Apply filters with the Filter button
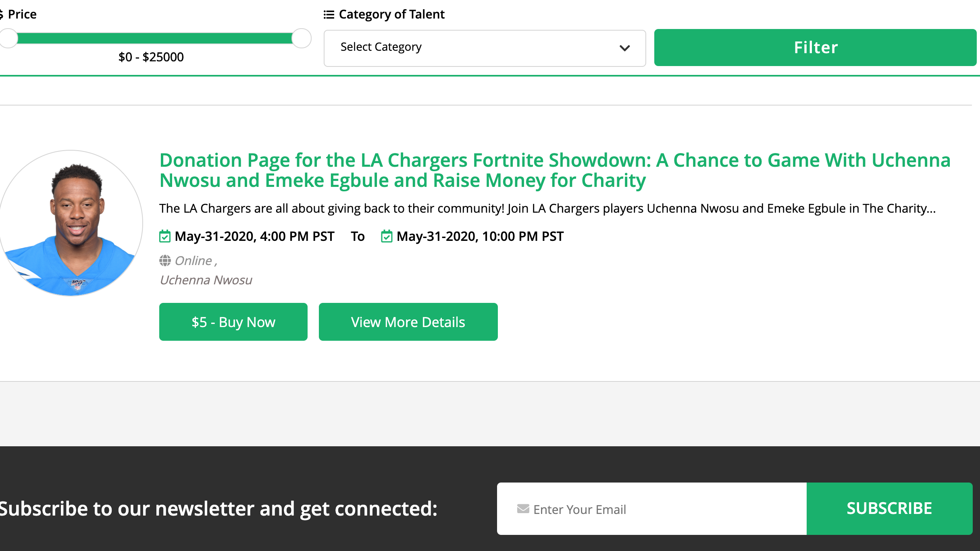The image size is (980, 551). 815,48
